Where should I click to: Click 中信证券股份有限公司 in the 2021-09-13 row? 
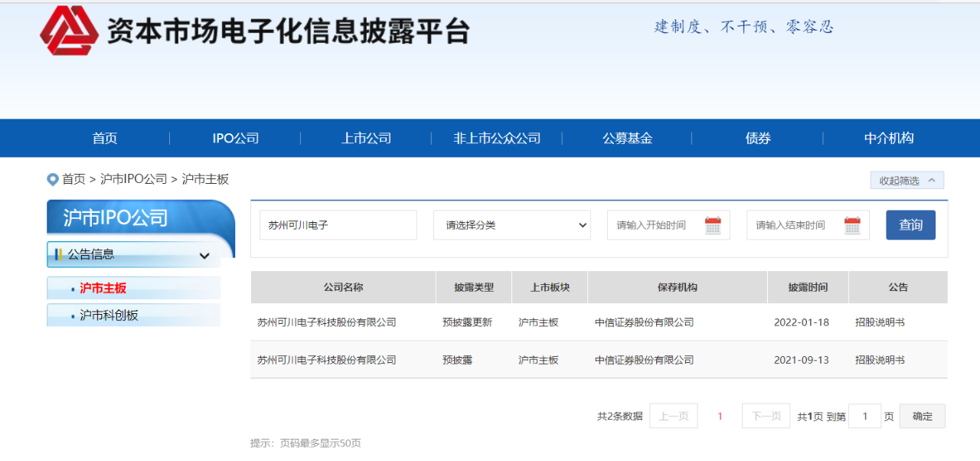(x=644, y=360)
